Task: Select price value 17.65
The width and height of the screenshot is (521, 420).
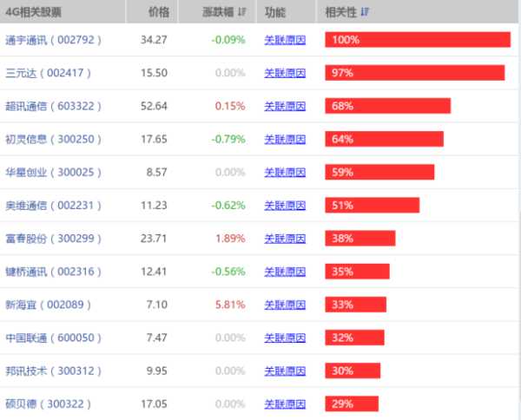Action: coord(154,140)
